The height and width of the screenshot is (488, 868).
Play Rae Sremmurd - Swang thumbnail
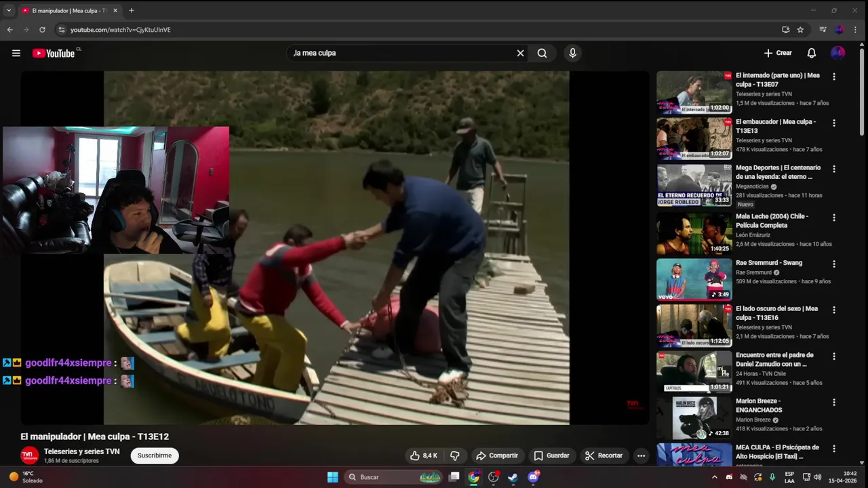click(x=694, y=279)
